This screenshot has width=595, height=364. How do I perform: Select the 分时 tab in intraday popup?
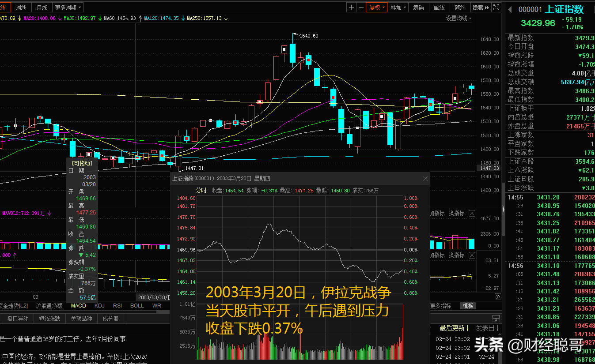tap(201, 191)
